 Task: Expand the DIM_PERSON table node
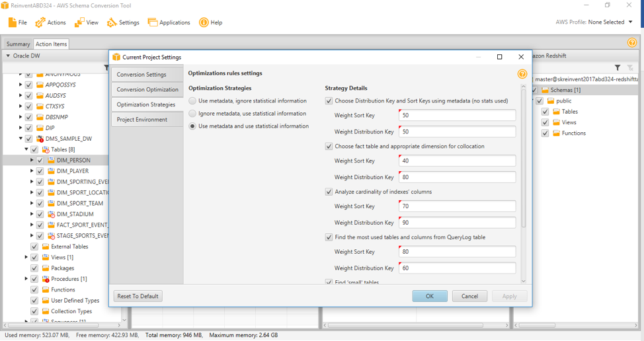click(x=32, y=161)
